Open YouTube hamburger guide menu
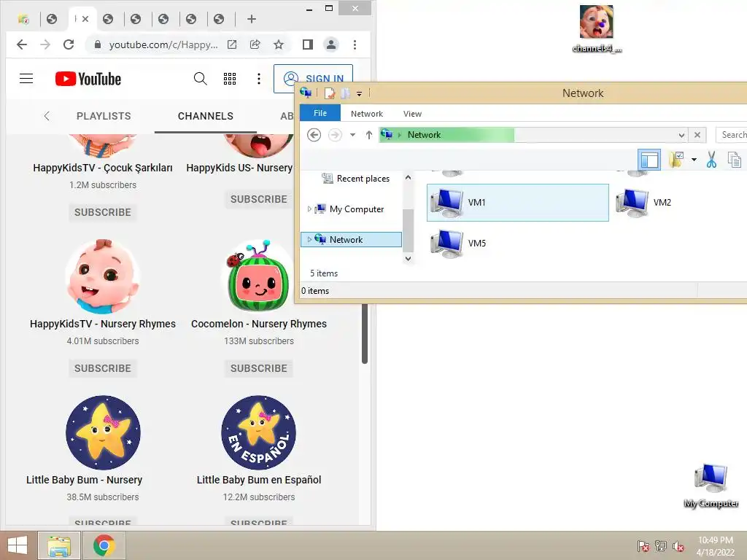Viewport: 747px width, 560px height. point(26,79)
